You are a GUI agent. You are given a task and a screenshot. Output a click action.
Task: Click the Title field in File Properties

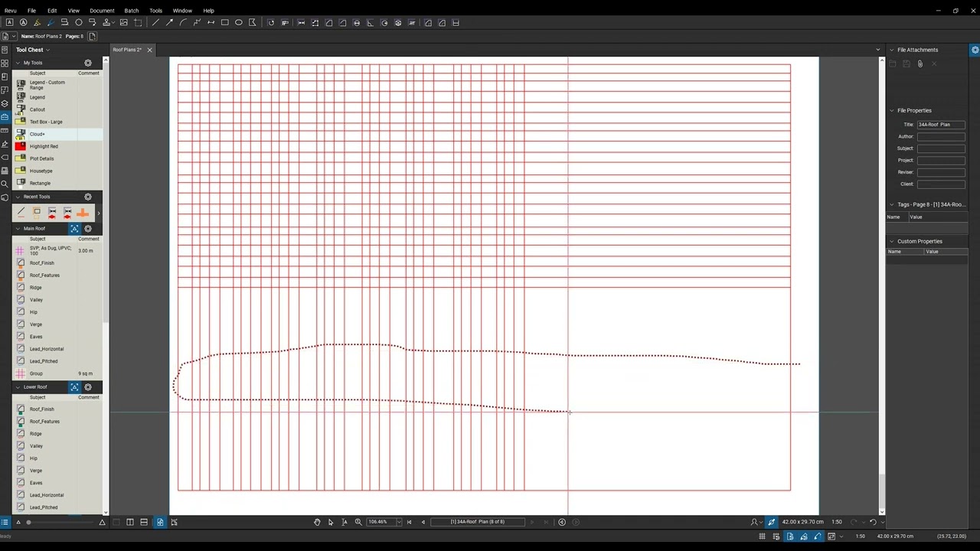coord(941,124)
